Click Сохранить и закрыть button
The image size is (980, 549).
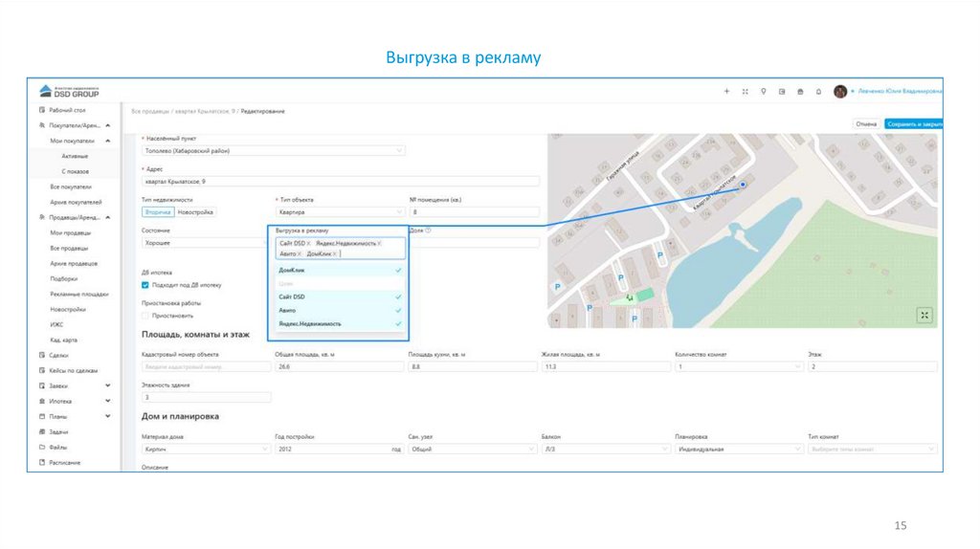[x=913, y=123]
